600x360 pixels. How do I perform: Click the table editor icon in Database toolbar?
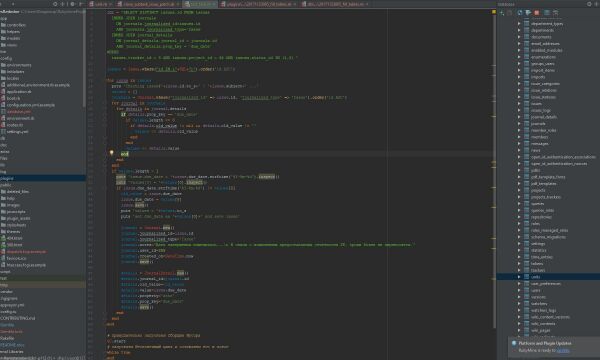tap(546, 13)
